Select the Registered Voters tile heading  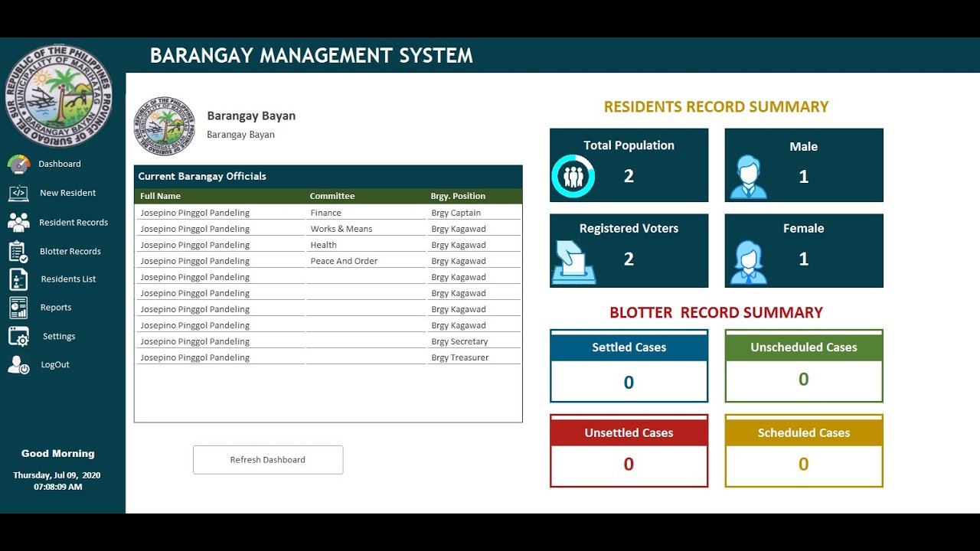pos(629,228)
